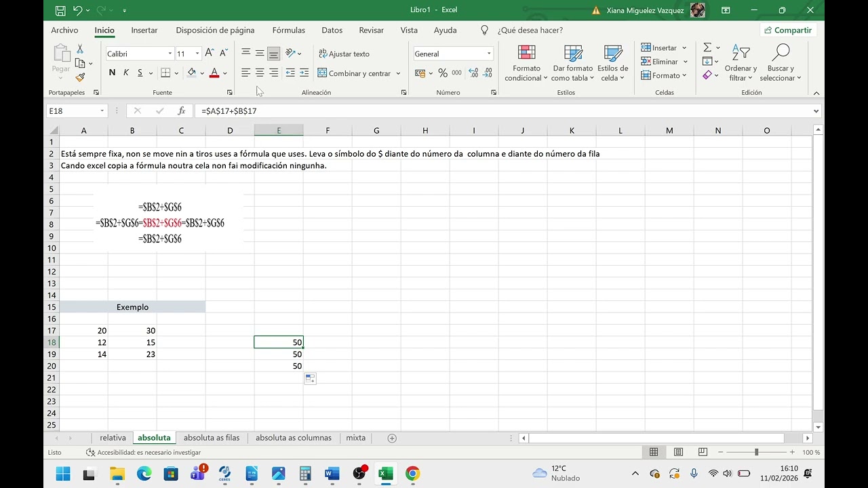Pick the font color red A swatch
Screen dimensions: 868x488
214,73
